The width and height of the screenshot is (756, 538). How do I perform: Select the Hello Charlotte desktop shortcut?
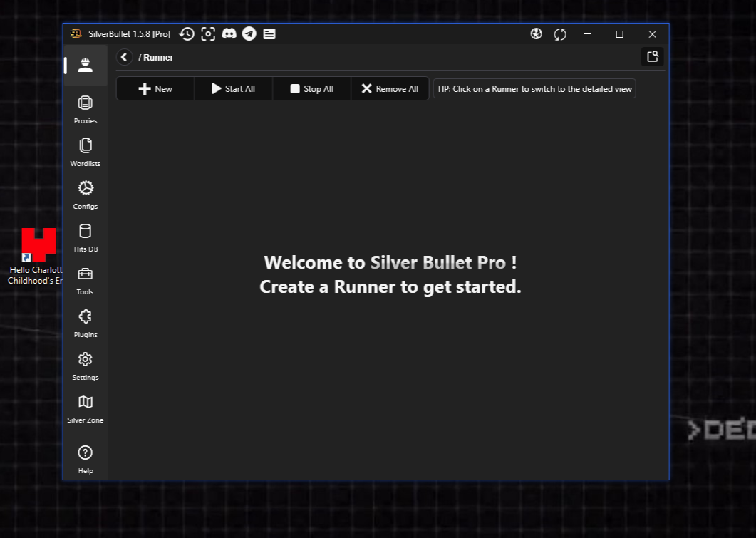35,257
